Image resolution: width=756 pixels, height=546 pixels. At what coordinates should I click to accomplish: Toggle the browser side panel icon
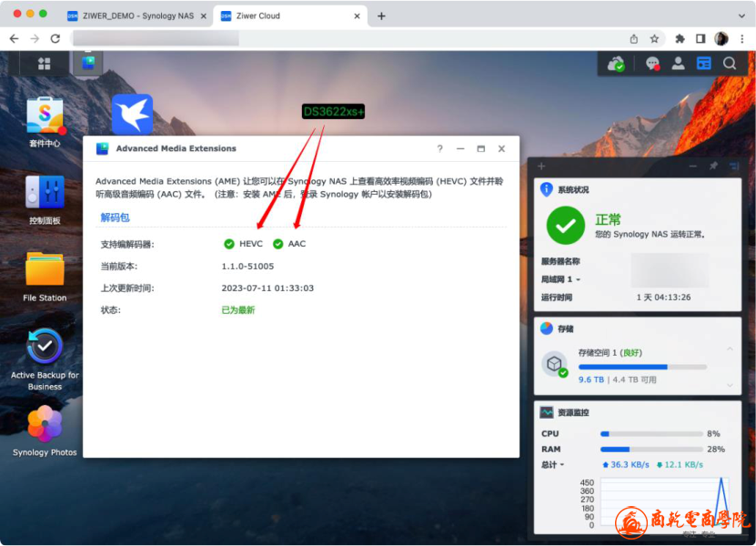click(x=701, y=38)
